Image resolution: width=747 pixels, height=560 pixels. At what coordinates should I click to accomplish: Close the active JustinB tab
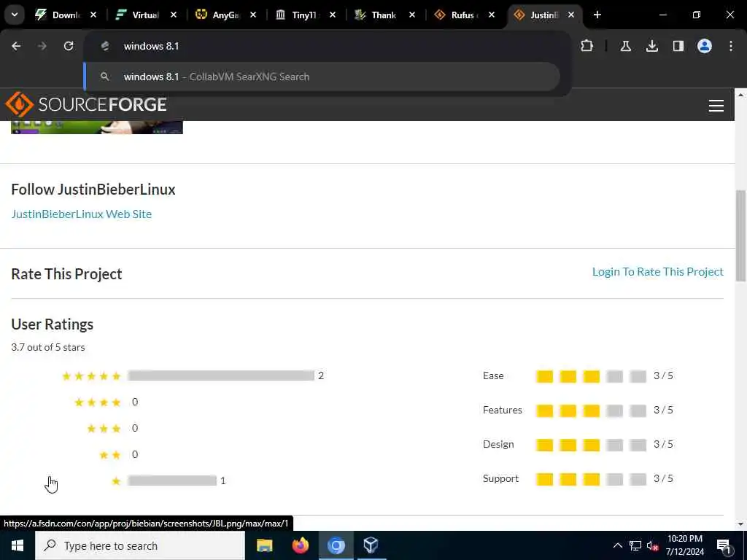coord(571,15)
